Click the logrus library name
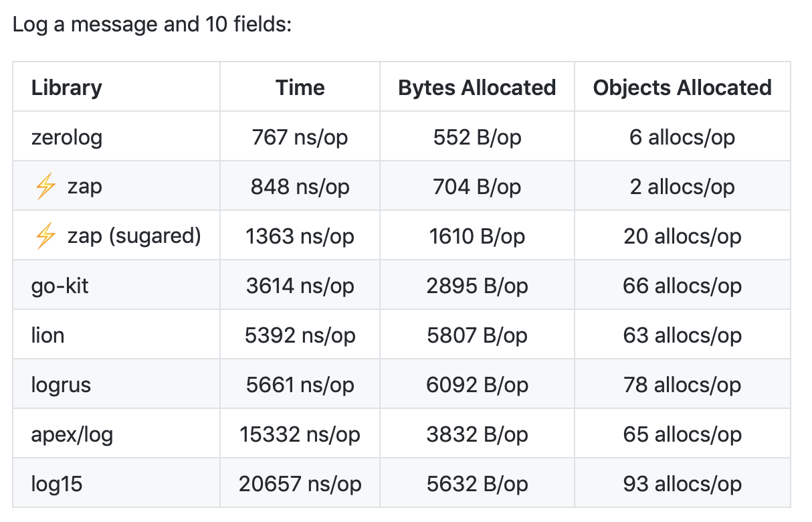Viewport: 812px width, 522px height. (61, 385)
